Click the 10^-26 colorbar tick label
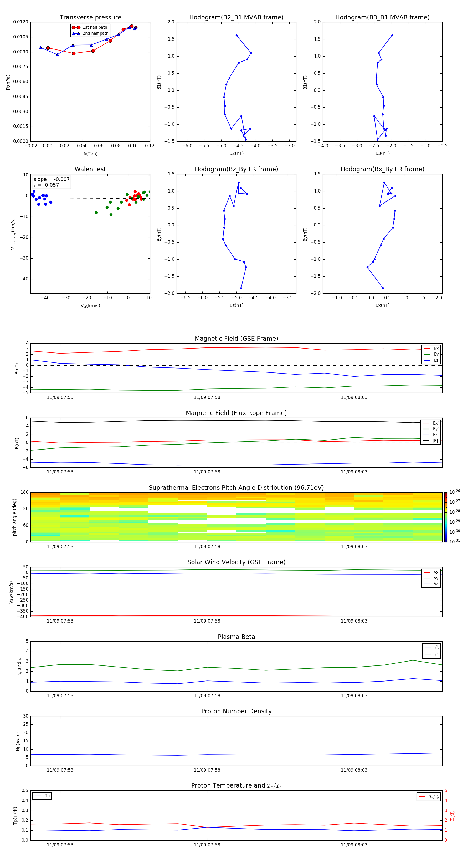 455,492
